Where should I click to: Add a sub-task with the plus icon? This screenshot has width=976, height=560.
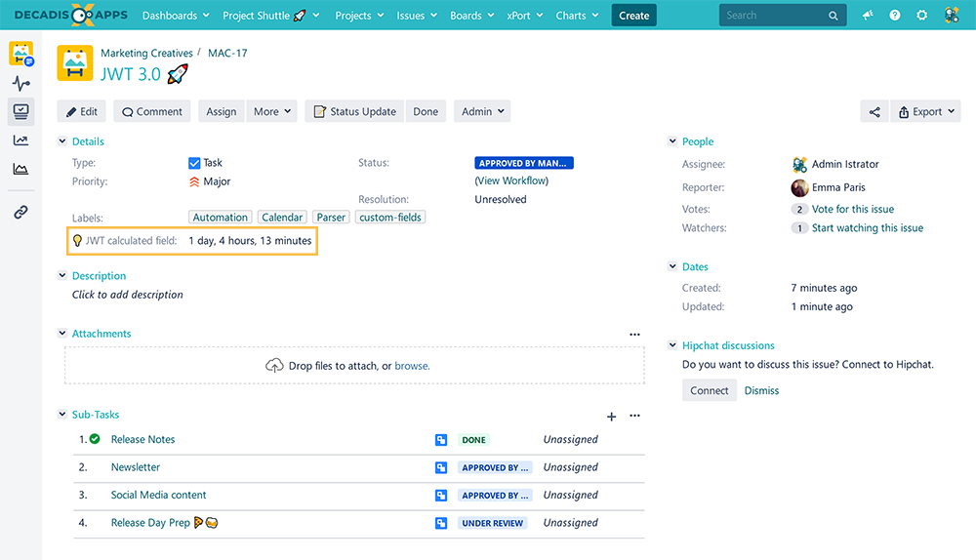coord(611,417)
